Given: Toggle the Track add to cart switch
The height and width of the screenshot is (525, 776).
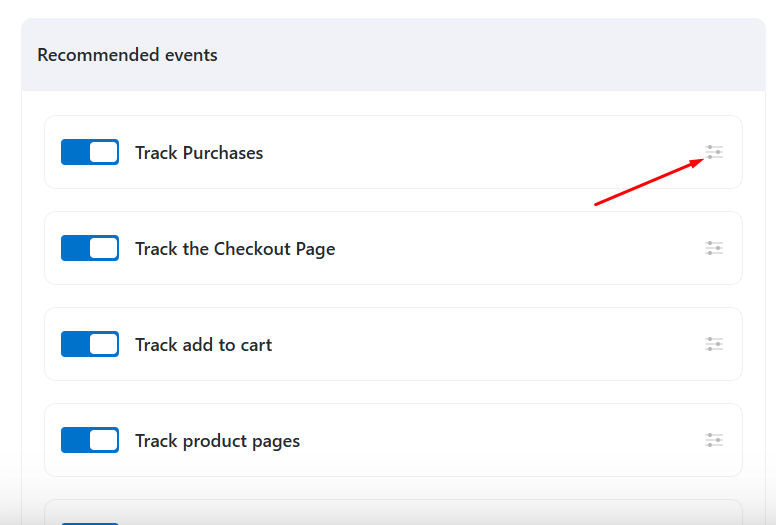Looking at the screenshot, I should [x=90, y=344].
